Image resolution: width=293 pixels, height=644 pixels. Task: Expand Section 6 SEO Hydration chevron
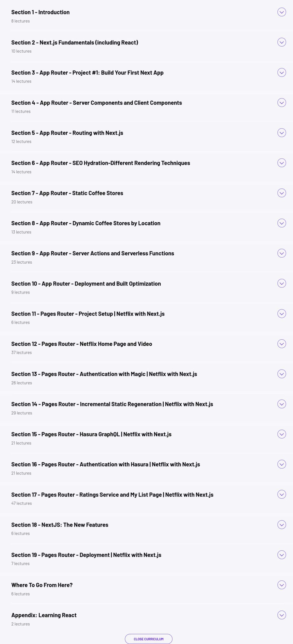(x=281, y=163)
